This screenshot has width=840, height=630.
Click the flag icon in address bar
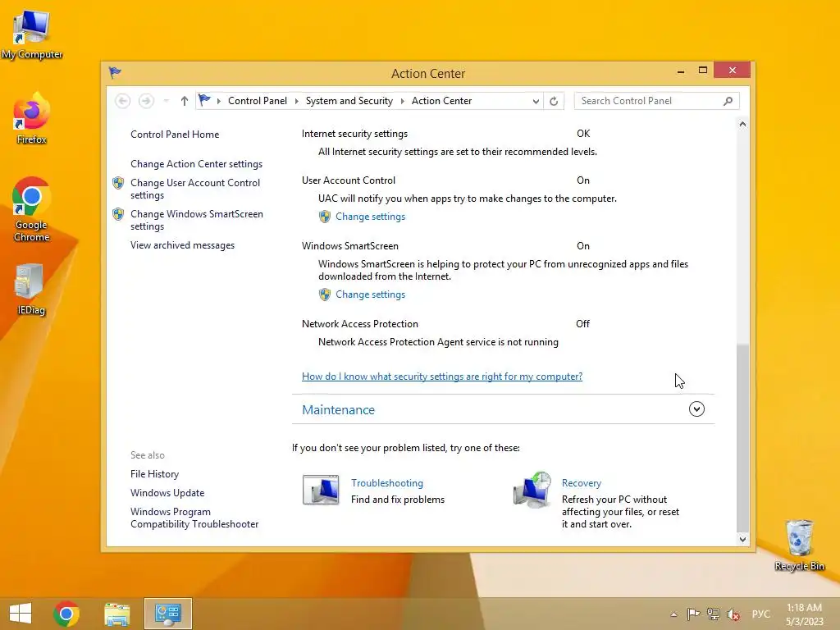click(x=204, y=100)
